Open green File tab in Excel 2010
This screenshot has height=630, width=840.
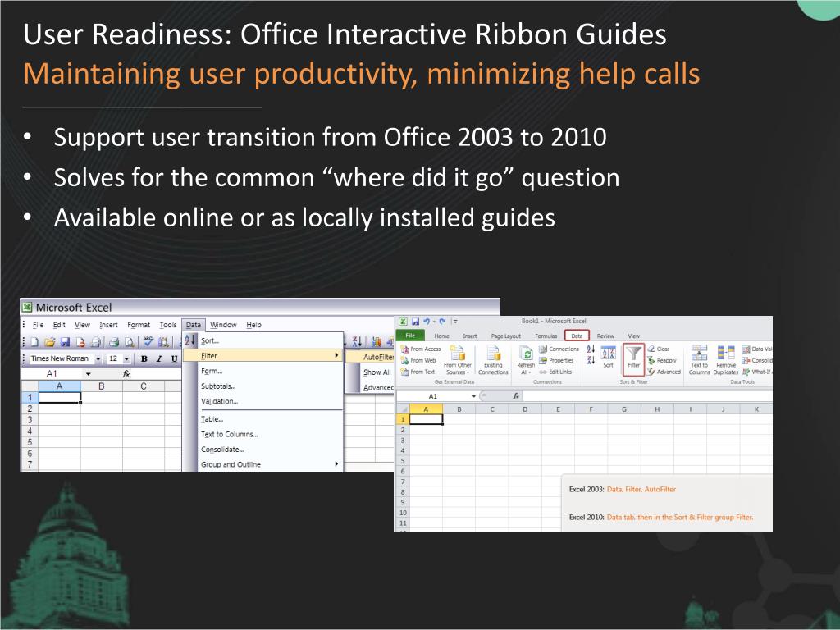coord(410,336)
